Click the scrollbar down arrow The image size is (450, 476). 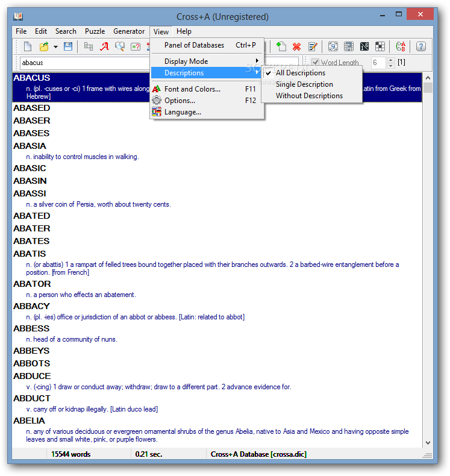pyautogui.click(x=428, y=443)
